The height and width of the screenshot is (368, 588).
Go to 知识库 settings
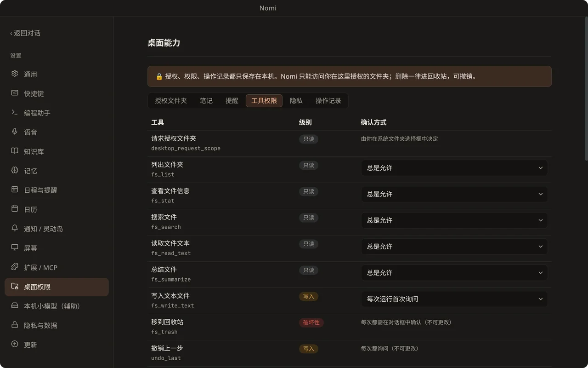57,151
